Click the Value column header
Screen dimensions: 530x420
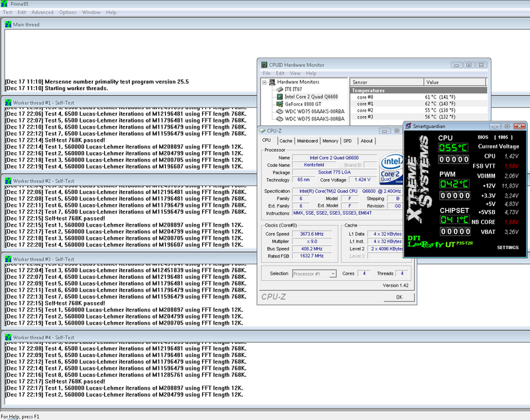click(454, 82)
